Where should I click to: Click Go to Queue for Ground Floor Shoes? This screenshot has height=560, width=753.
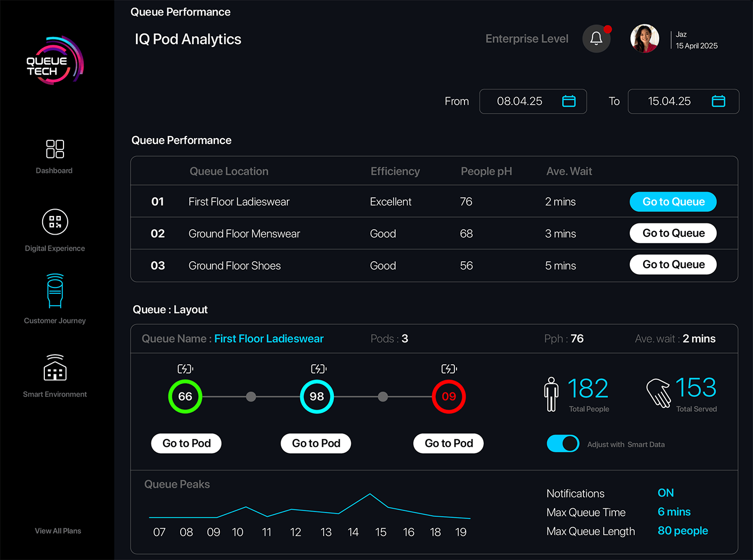(x=673, y=265)
